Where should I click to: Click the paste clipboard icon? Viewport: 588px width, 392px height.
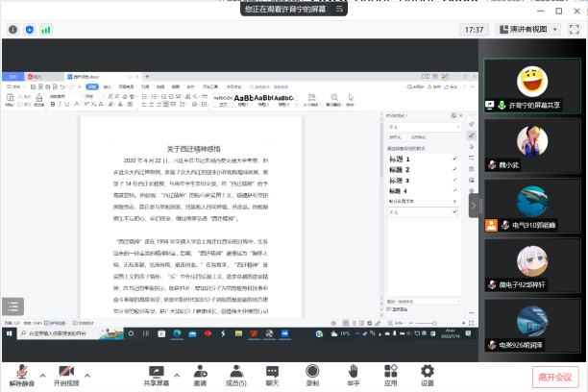point(11,100)
